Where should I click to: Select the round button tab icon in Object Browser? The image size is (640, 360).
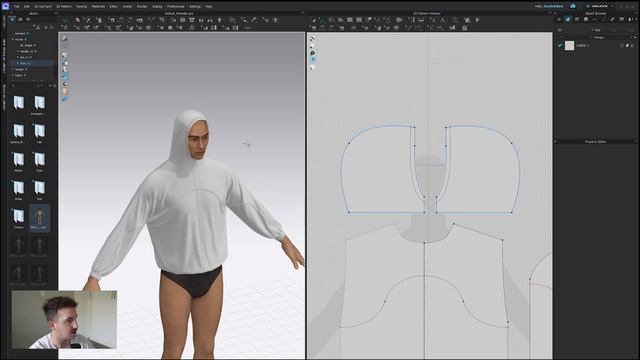point(586,19)
